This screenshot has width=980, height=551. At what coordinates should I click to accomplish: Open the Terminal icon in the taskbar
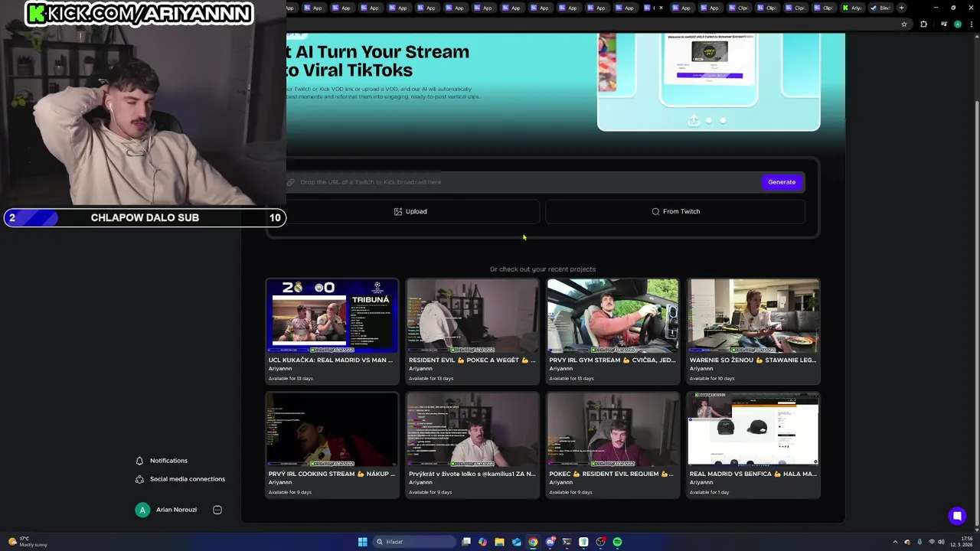point(567,542)
